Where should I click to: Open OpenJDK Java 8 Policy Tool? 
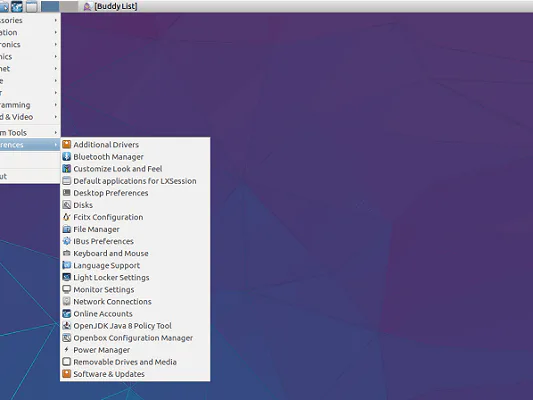point(135,326)
